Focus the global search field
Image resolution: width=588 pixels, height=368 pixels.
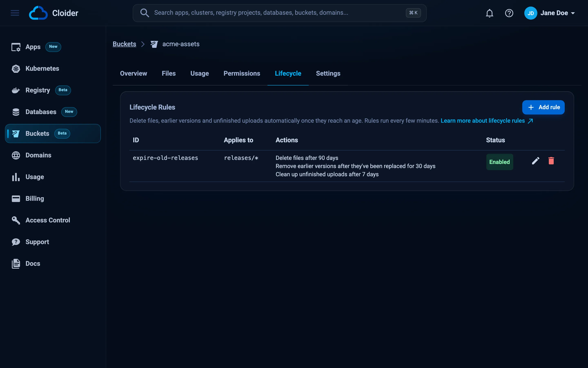point(280,13)
